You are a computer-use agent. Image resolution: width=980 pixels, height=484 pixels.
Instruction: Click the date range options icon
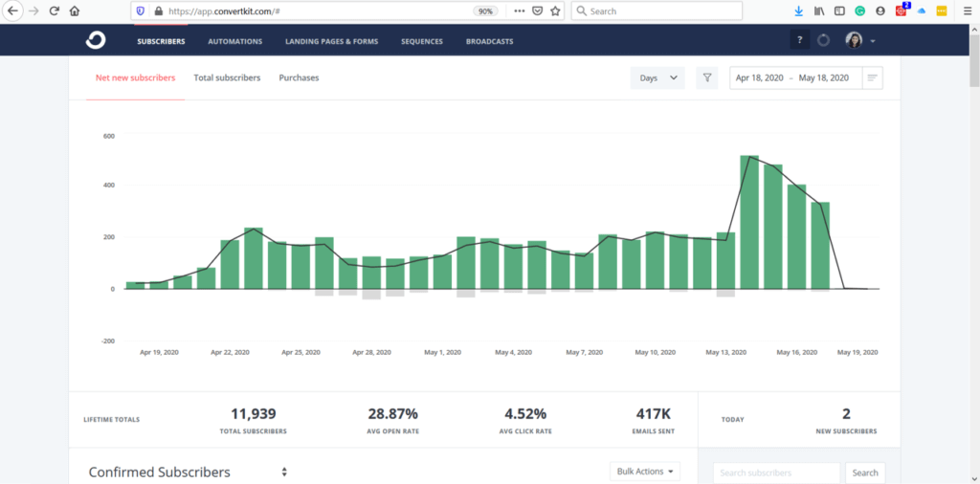[x=872, y=77]
